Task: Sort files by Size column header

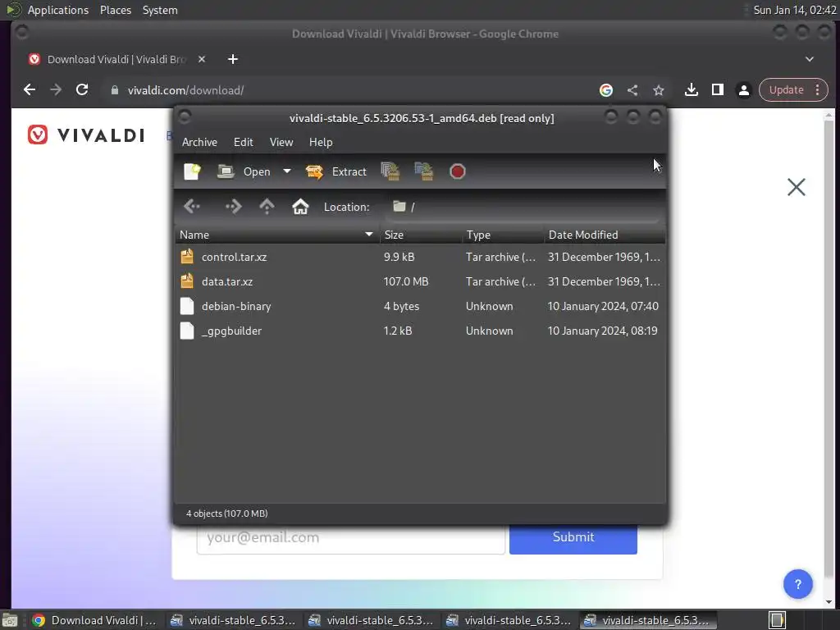Action: point(421,235)
